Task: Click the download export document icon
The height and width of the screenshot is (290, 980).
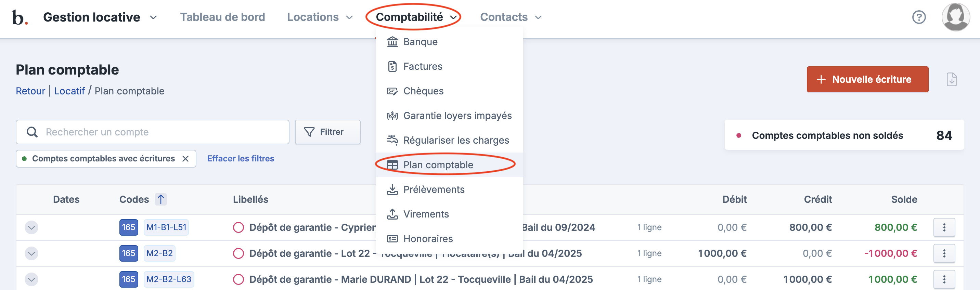Action: [x=952, y=79]
